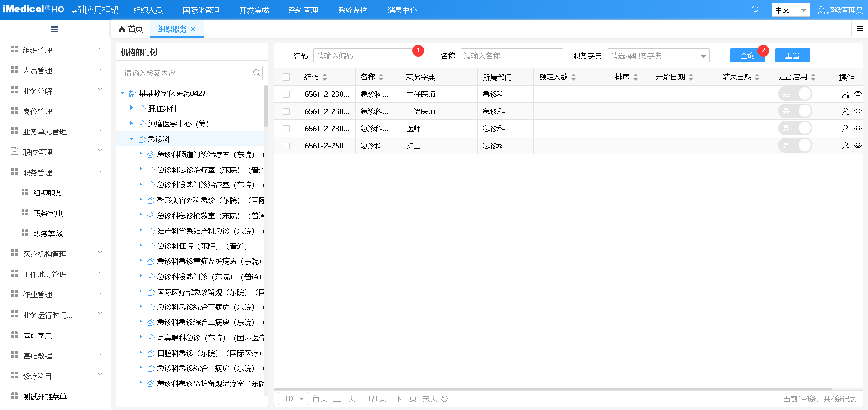Open the 职务字典 dropdown filter

pyautogui.click(x=658, y=56)
